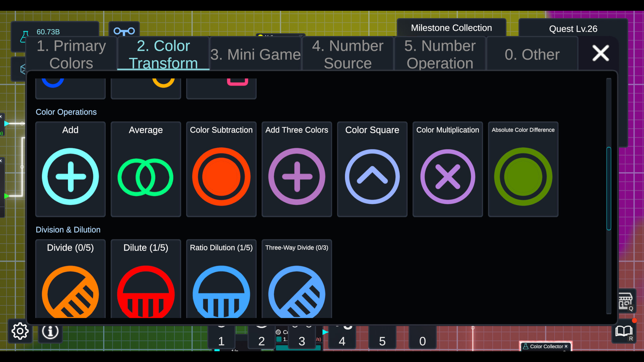This screenshot has height=362, width=644.
Task: Open the settings gear menu
Action: pos(20,331)
